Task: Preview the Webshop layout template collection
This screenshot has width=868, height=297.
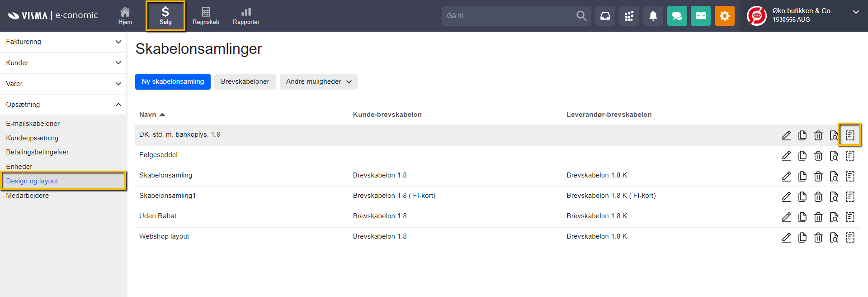Action: pos(834,237)
